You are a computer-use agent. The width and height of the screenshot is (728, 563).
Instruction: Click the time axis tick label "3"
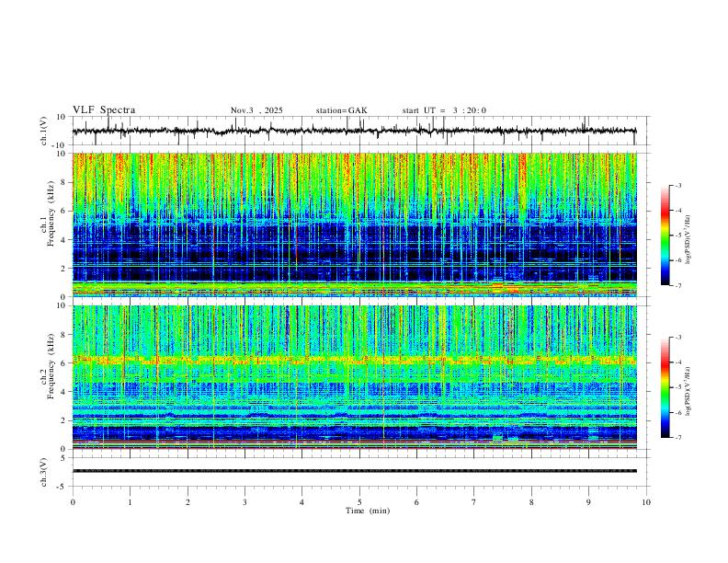pyautogui.click(x=245, y=502)
